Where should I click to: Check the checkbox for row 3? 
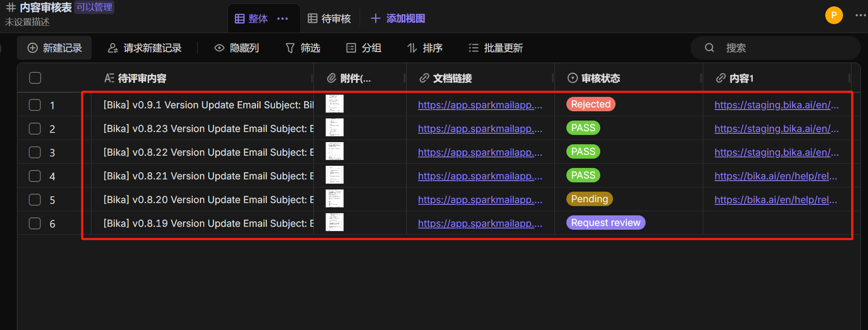pos(35,152)
